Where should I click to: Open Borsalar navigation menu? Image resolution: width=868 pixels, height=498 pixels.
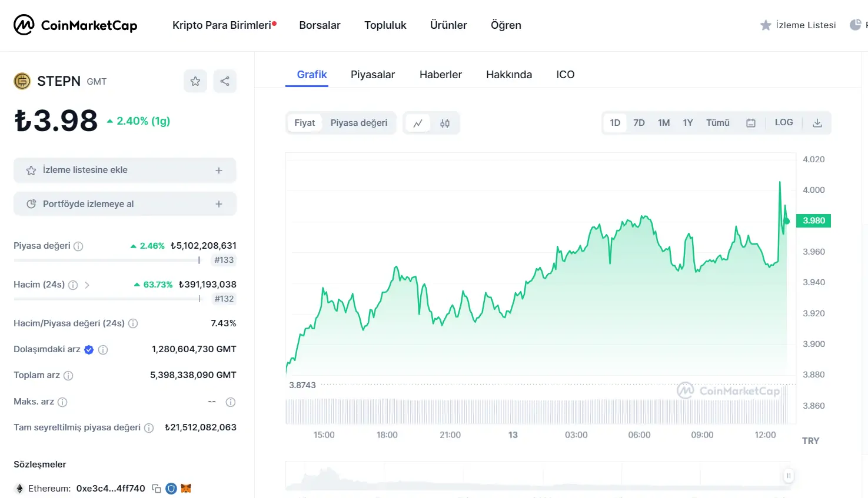[320, 25]
